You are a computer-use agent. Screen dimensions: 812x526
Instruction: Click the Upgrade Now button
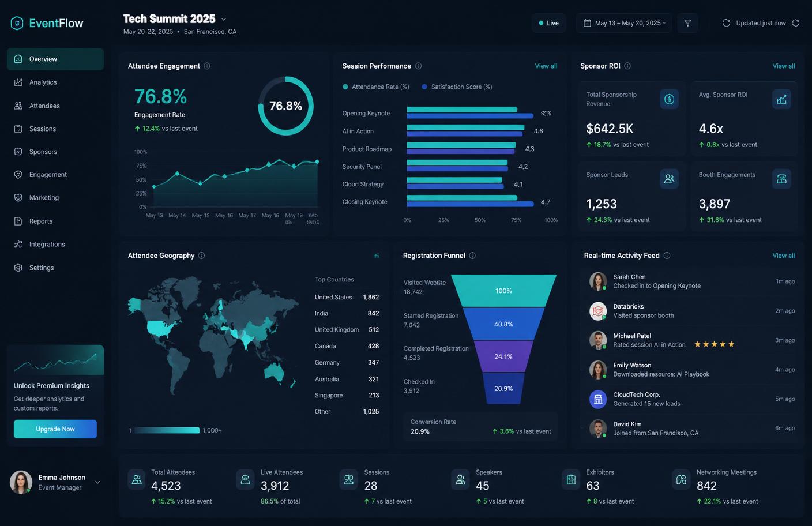[x=55, y=429]
